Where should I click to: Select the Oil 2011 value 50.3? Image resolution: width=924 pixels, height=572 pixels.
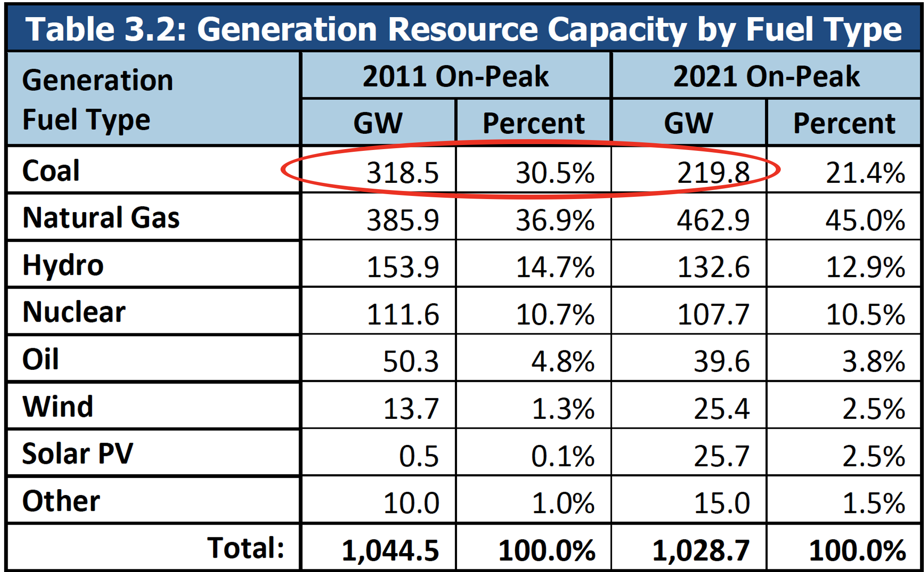410,361
